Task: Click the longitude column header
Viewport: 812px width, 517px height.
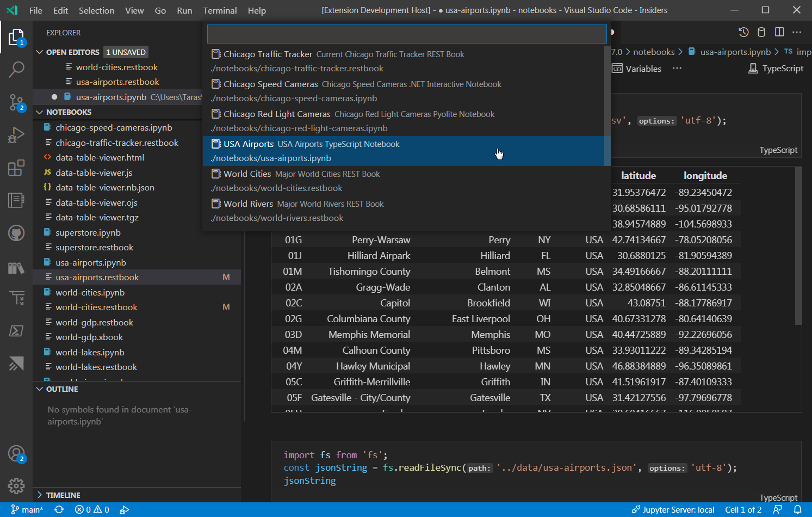Action: click(705, 176)
